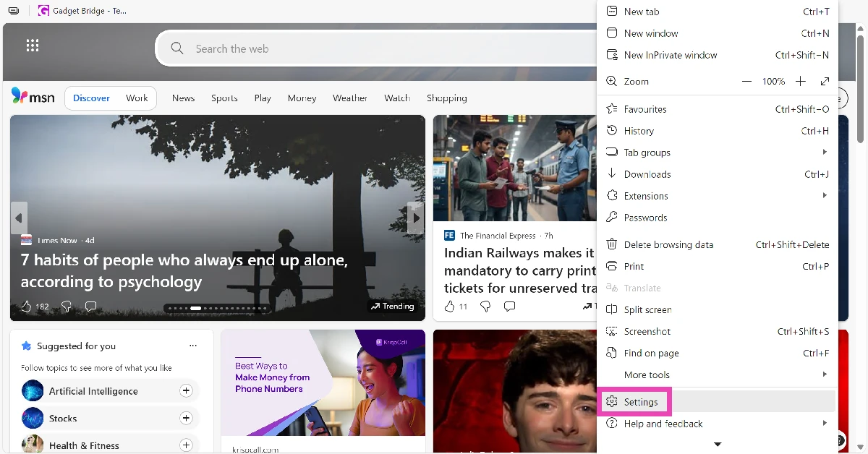Click the zoom out minus icon
The width and height of the screenshot is (868, 454).
tap(746, 82)
